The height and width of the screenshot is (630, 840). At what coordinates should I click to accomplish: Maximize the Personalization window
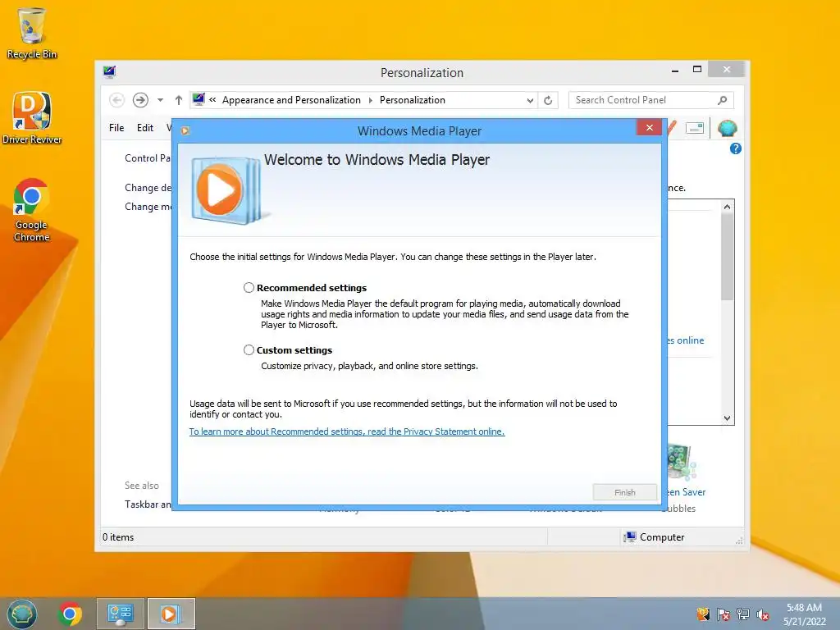click(x=697, y=69)
